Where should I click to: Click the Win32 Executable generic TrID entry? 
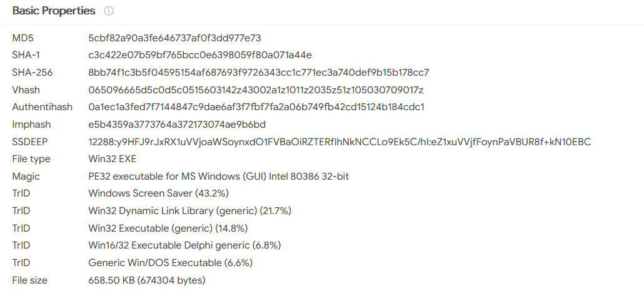(x=168, y=229)
